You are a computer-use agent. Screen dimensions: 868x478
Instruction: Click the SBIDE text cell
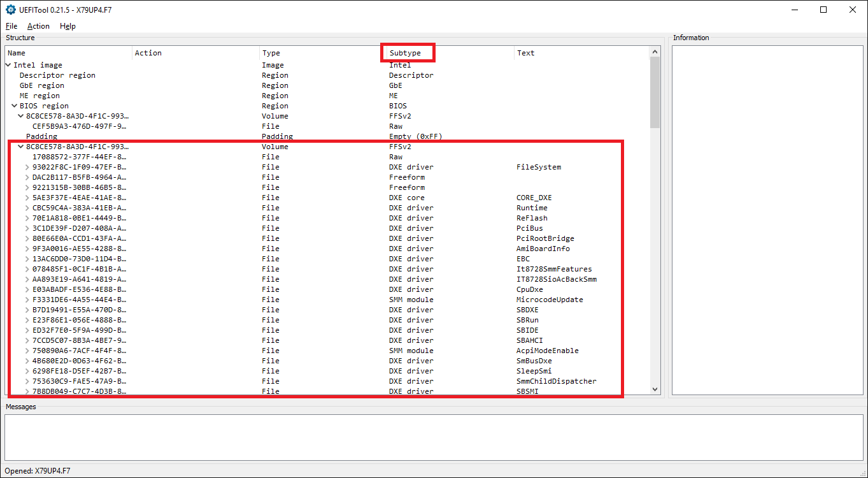coord(527,330)
